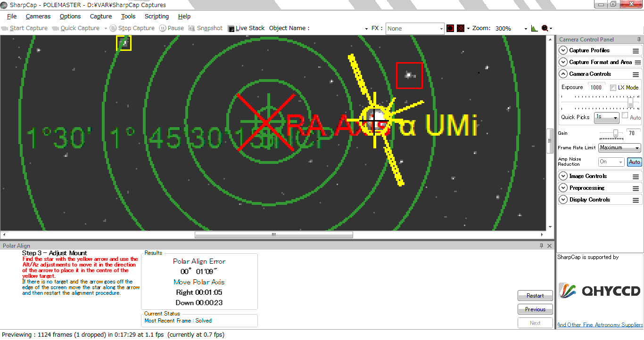
Task: Pin the Camera Control Panel
Action: [x=639, y=40]
